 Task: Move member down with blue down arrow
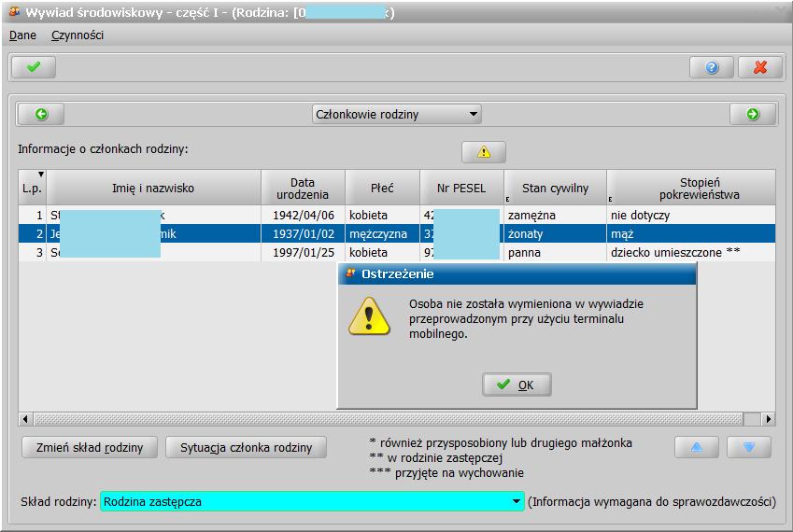click(x=749, y=447)
